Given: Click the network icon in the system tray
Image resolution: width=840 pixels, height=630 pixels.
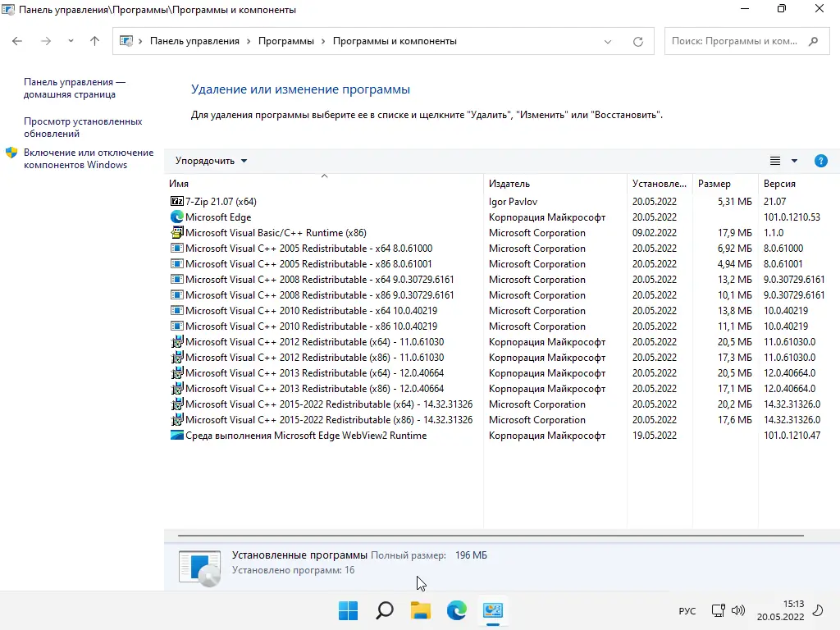Looking at the screenshot, I should (x=719, y=610).
